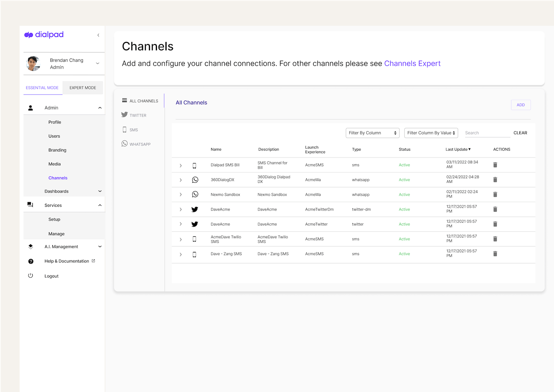Select the SMS channel filter icon
The image size is (554, 392).
pos(124,130)
